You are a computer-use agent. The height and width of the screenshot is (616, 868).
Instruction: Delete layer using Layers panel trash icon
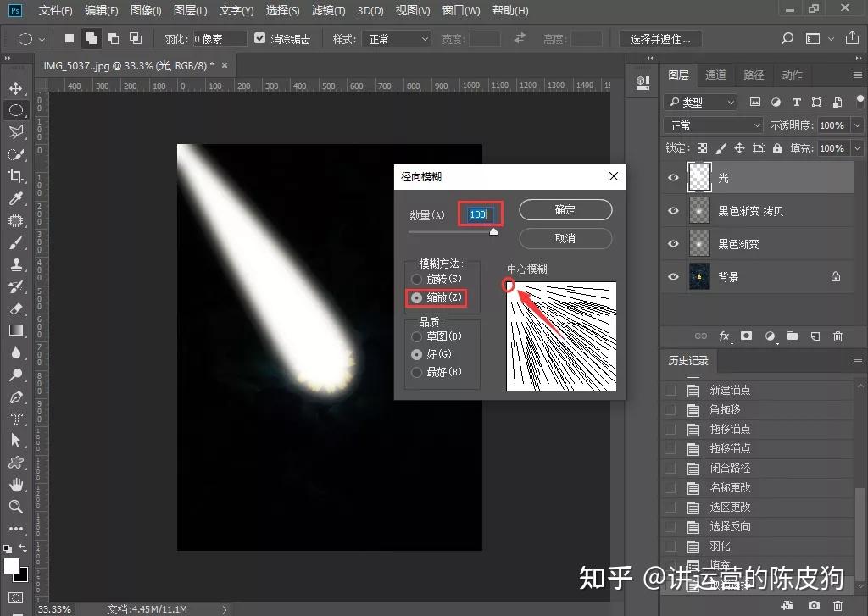tap(838, 336)
